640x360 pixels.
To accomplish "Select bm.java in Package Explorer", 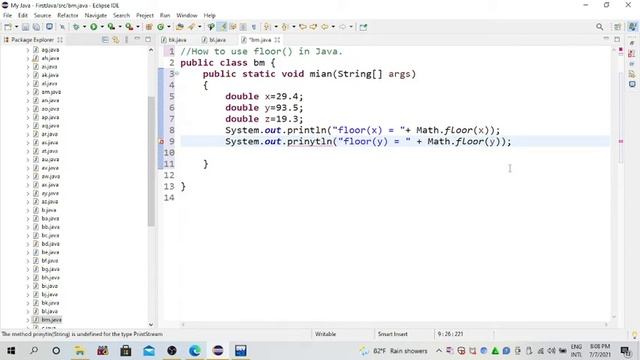I will coord(51,320).
